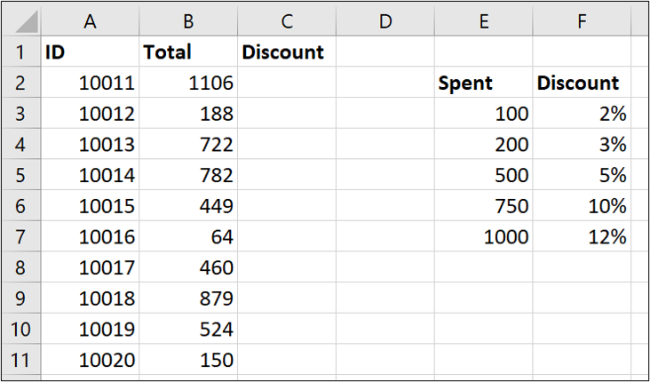Select row 1 header
650x382 pixels.
pyautogui.click(x=21, y=52)
